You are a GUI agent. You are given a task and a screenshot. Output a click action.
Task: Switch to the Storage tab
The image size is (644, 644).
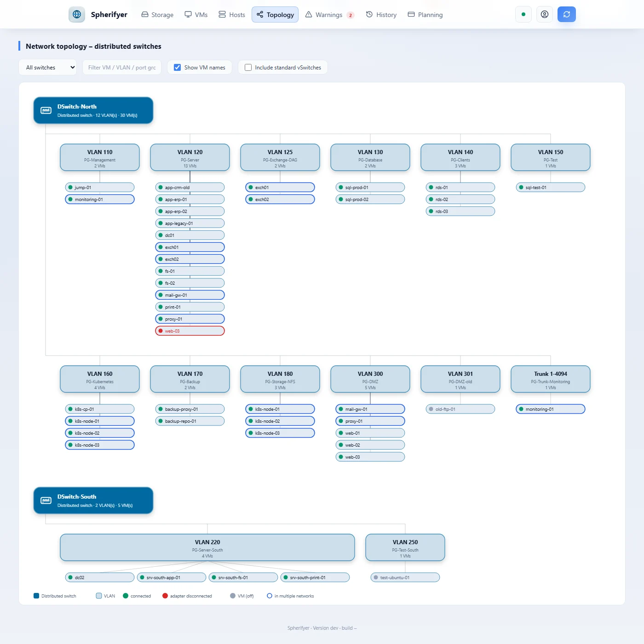[157, 15]
